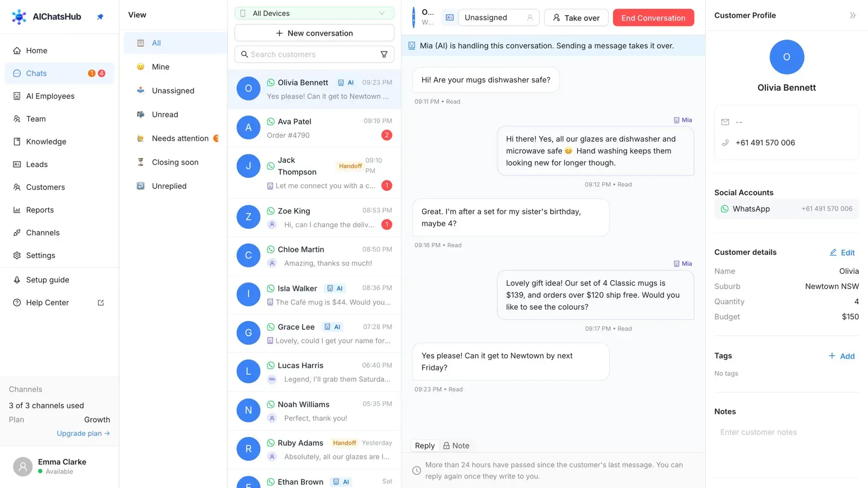Switch to the Note tab
Screen dimensions: 868x488
pos(456,446)
